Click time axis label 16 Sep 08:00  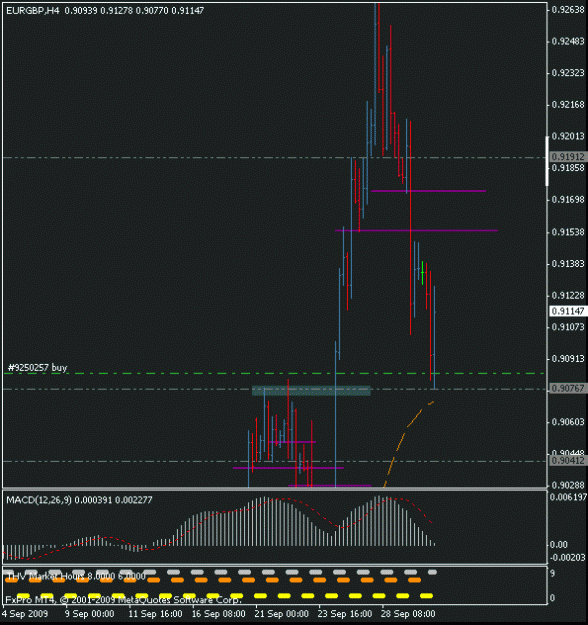[218, 614]
